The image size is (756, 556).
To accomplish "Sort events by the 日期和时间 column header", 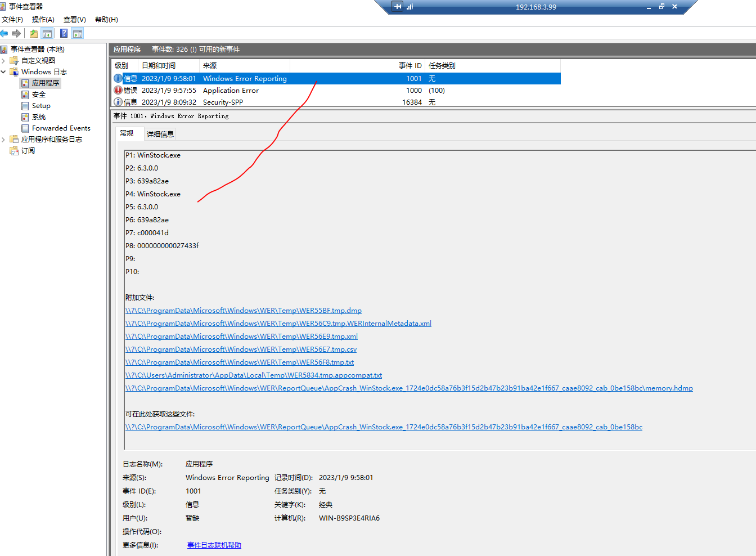I will [169, 66].
